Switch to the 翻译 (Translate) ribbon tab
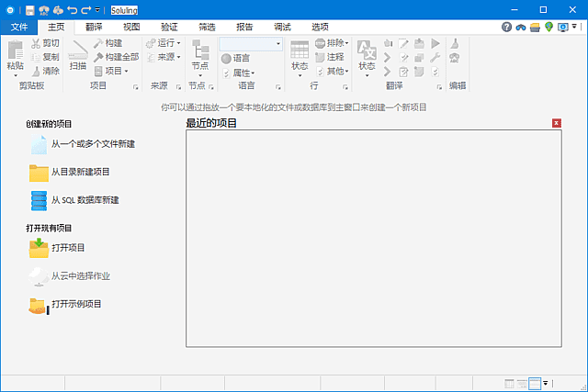The image size is (588, 392). click(x=94, y=28)
